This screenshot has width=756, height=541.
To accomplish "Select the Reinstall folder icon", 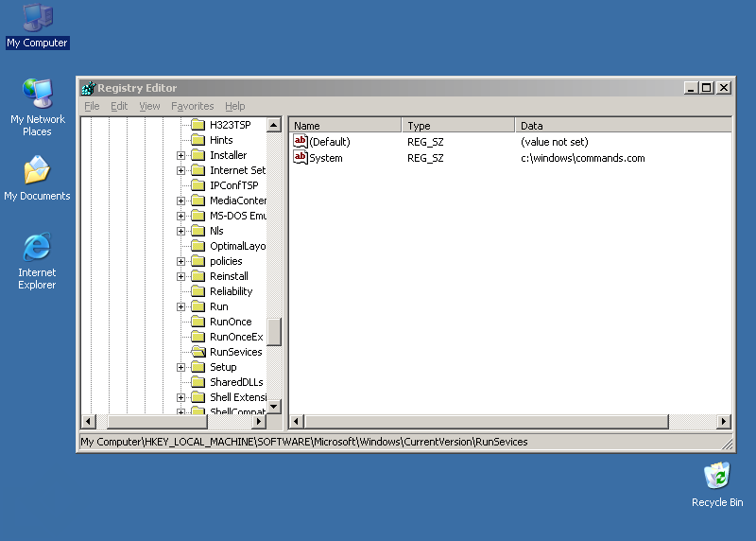I will point(198,276).
